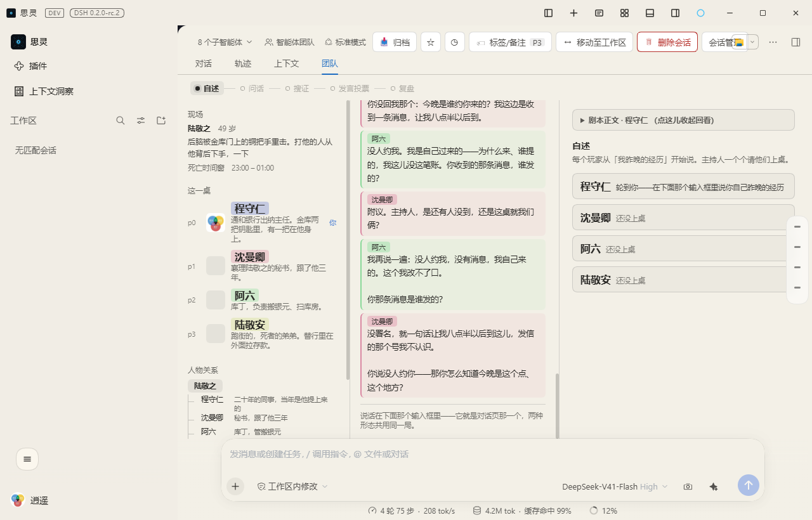Archive conversation with 归档 button

395,42
